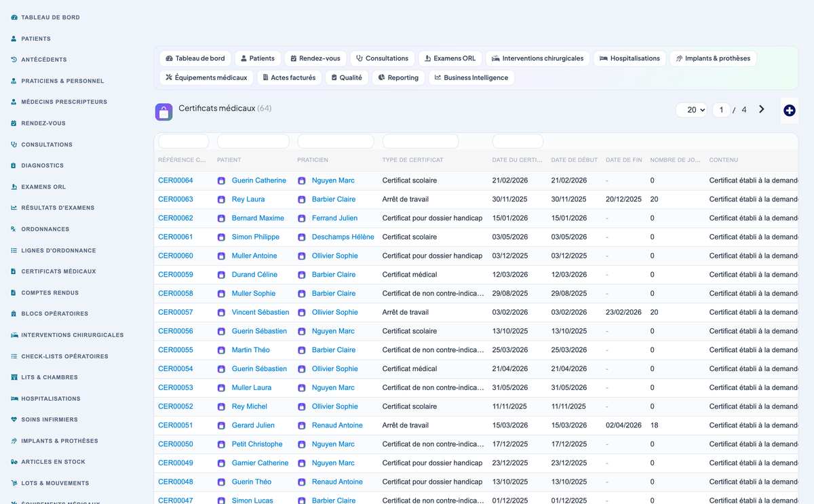Sort by Type de certificat column header
Image resolution: width=814 pixels, height=504 pixels.
pyautogui.click(x=413, y=160)
